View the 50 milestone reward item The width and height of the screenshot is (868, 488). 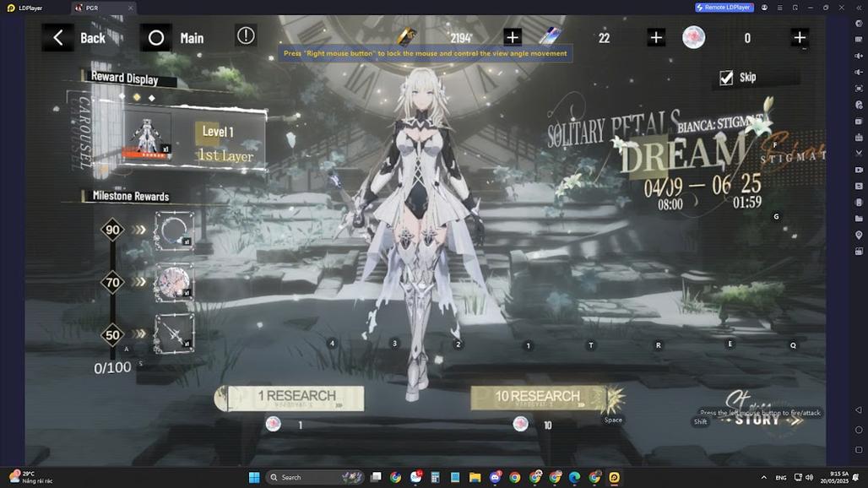174,333
